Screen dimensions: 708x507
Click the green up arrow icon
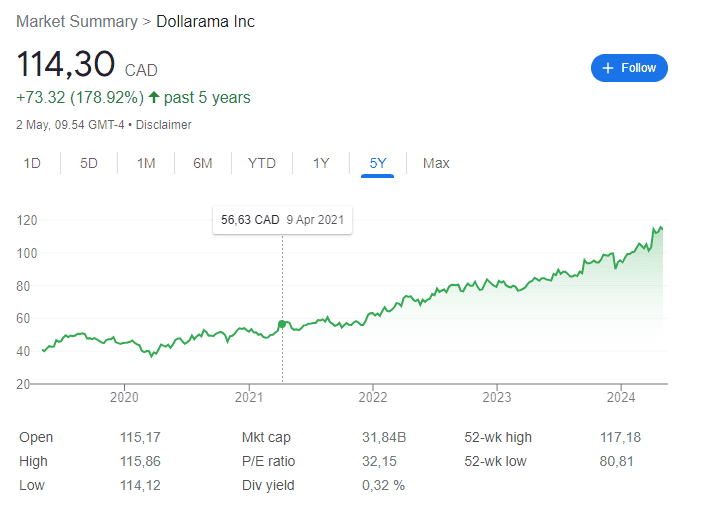click(x=154, y=97)
